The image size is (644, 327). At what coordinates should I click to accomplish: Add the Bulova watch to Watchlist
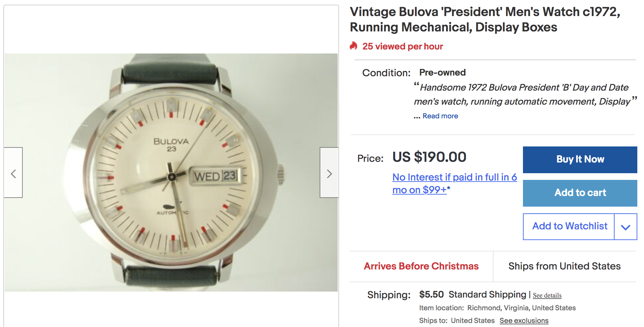pyautogui.click(x=569, y=226)
